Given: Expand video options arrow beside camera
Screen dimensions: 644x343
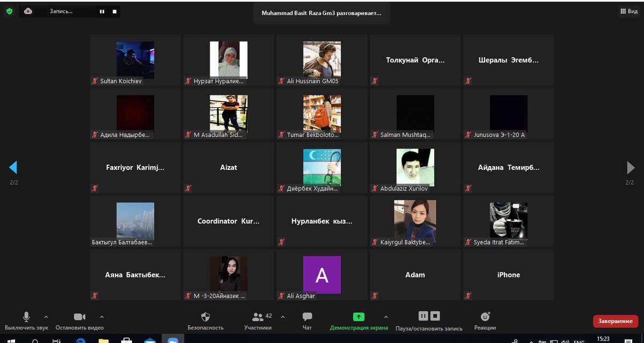Looking at the screenshot, I should [102, 316].
